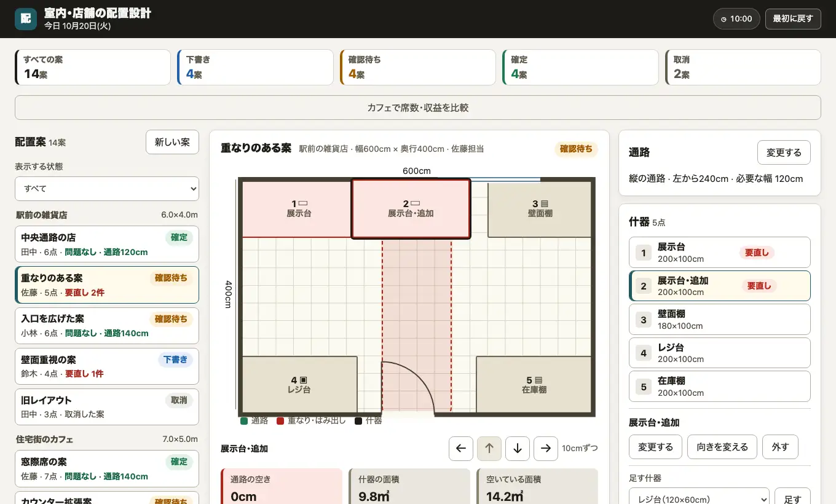Select fixture 5 在庫棚 on floor plan

tap(534, 385)
